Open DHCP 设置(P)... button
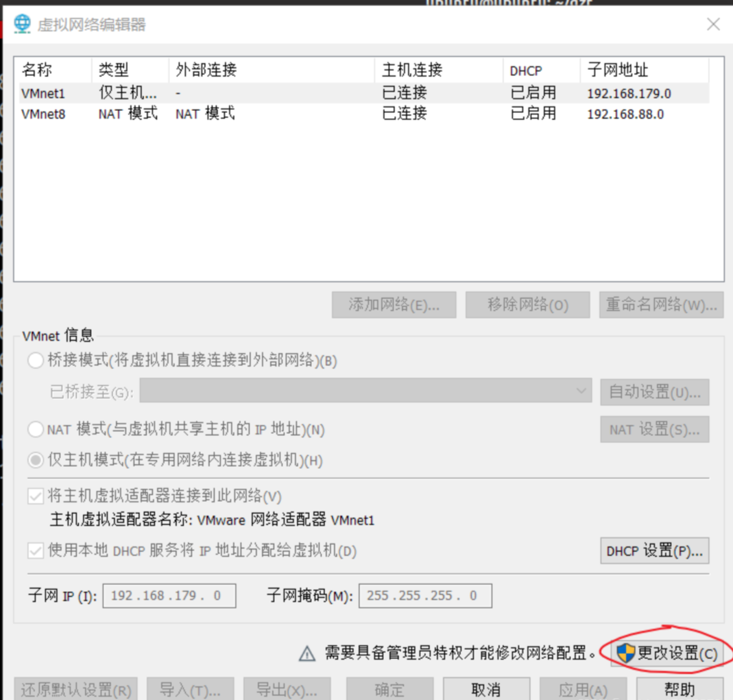 (x=654, y=551)
